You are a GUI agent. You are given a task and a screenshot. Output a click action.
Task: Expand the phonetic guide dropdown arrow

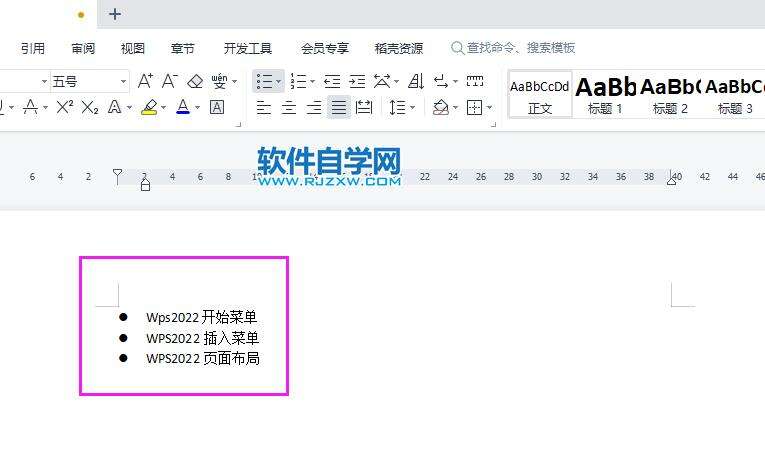pos(235,81)
